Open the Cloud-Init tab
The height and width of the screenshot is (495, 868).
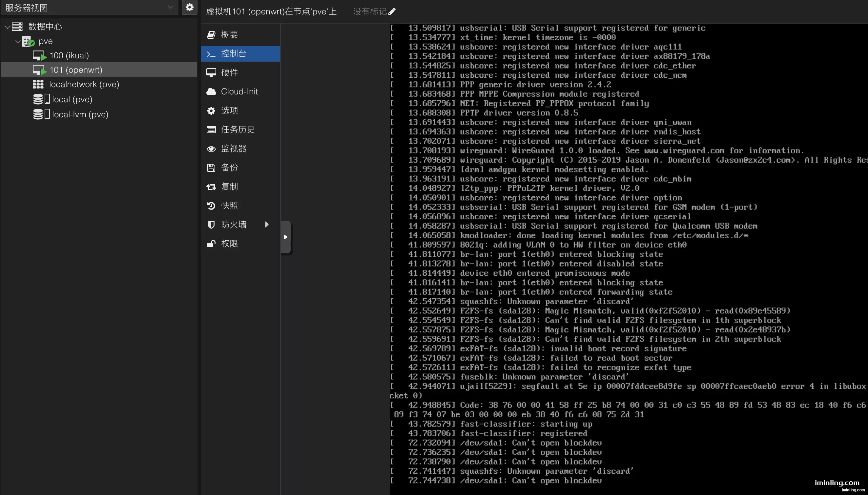pyautogui.click(x=240, y=91)
